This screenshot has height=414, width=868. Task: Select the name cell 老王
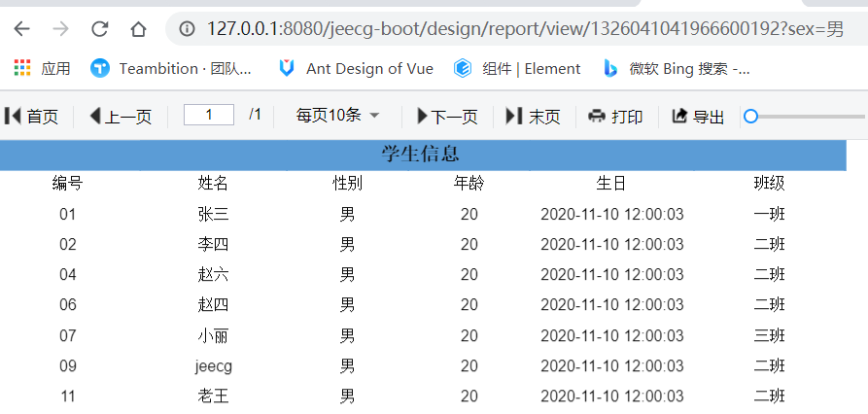pyautogui.click(x=213, y=397)
